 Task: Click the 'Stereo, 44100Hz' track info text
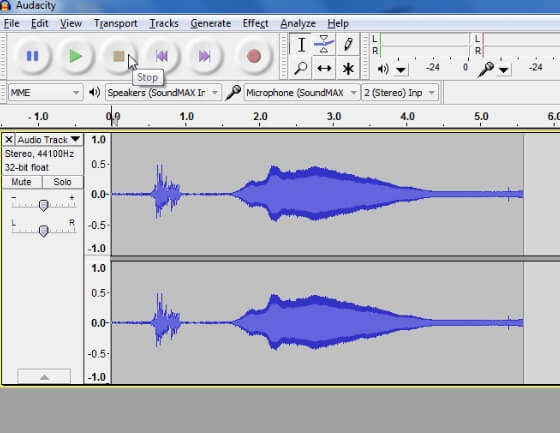(39, 154)
